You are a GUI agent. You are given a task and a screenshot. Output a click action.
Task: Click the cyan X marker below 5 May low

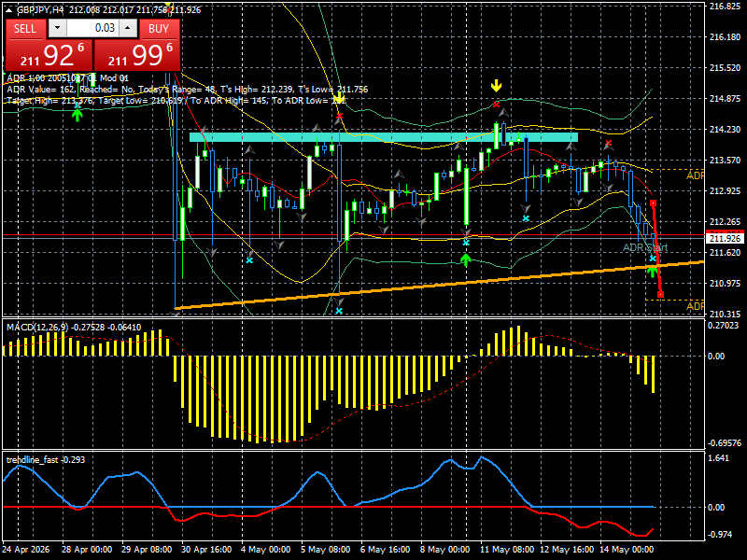(339, 311)
